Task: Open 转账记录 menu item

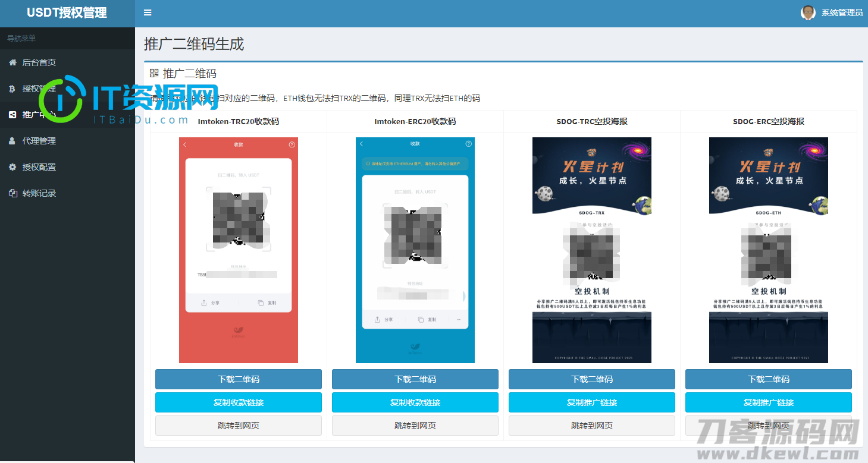Action: tap(67, 193)
